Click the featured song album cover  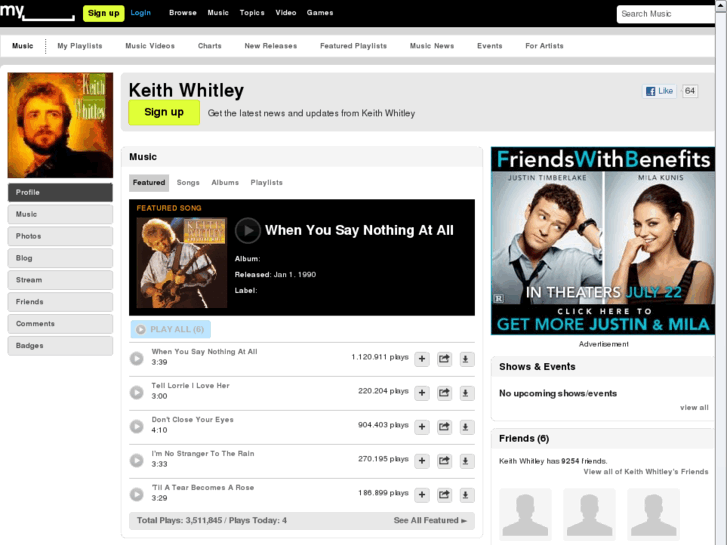coord(182,263)
